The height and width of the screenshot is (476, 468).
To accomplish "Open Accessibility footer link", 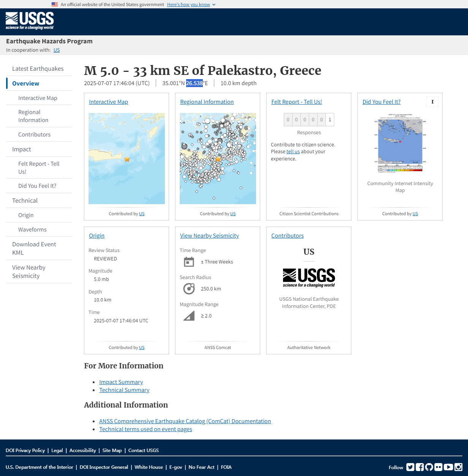I will (82, 451).
